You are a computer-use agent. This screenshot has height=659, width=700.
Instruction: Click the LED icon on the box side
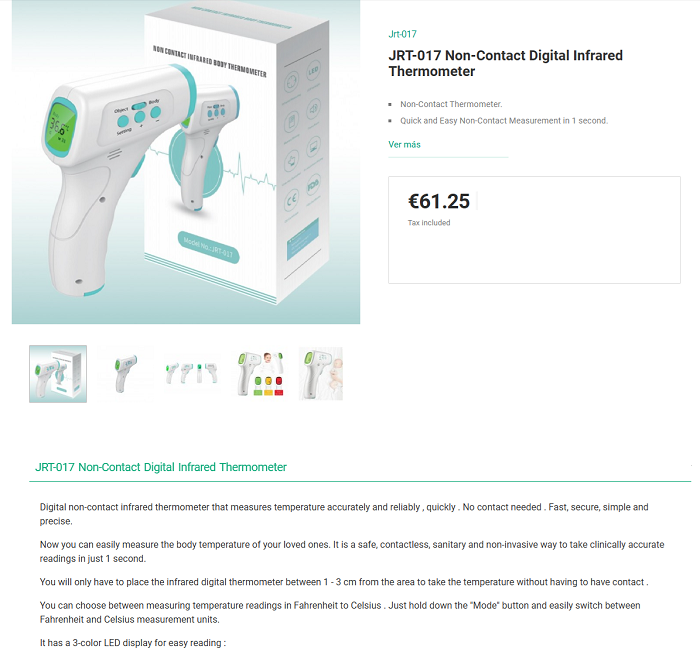pyautogui.click(x=313, y=71)
